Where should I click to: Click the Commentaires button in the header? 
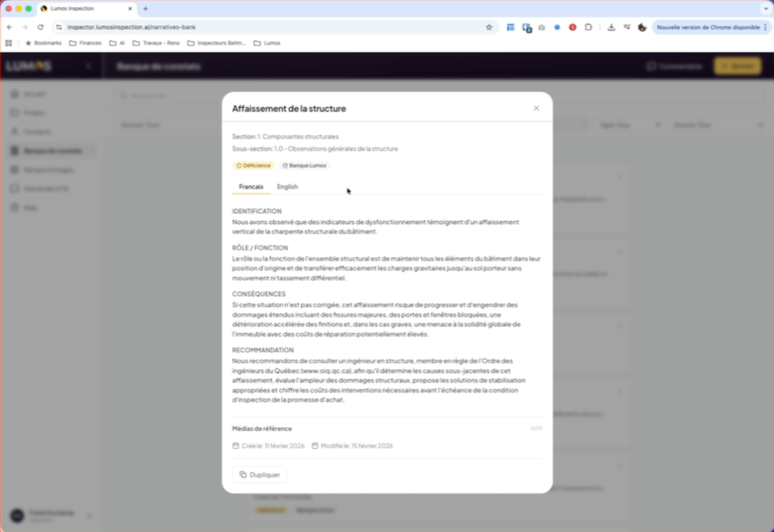click(674, 66)
